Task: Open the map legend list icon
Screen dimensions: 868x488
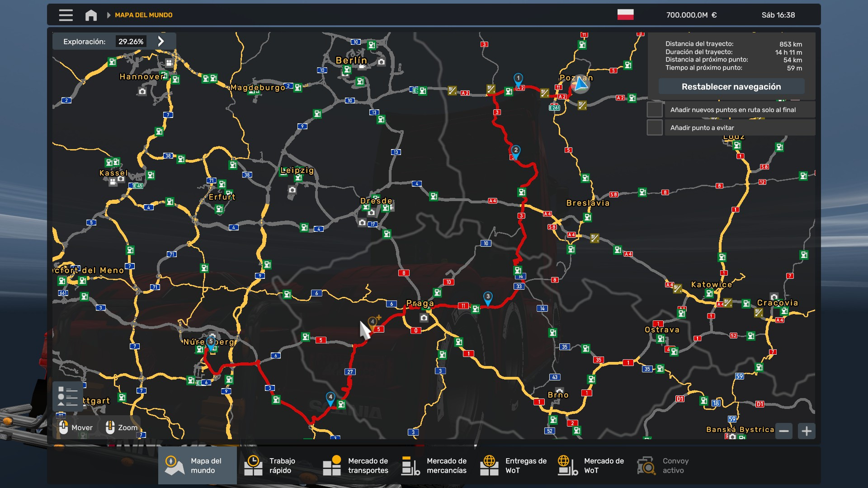Action: (x=68, y=396)
